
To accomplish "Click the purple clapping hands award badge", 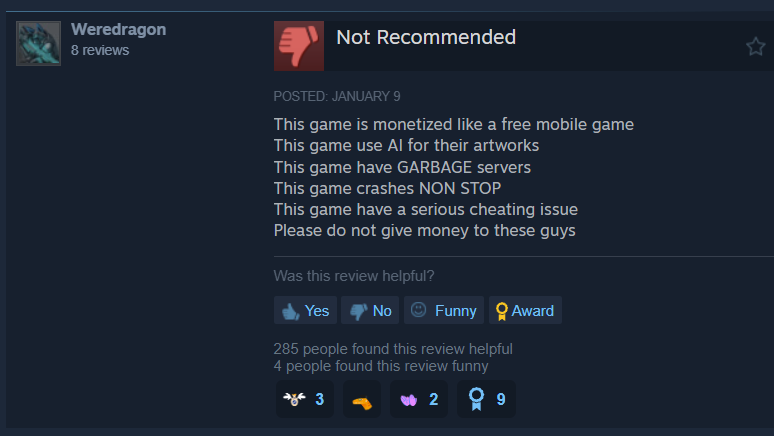I will point(419,399).
